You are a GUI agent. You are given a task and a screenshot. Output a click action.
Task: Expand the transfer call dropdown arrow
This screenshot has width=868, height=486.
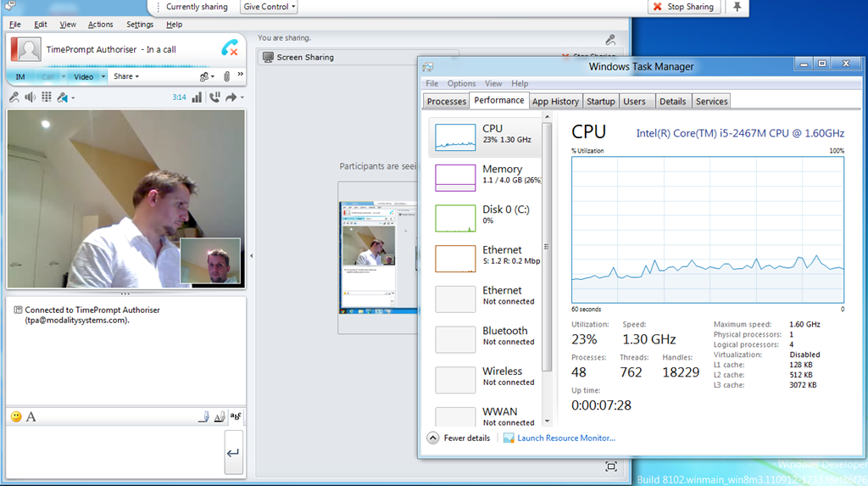coord(242,98)
